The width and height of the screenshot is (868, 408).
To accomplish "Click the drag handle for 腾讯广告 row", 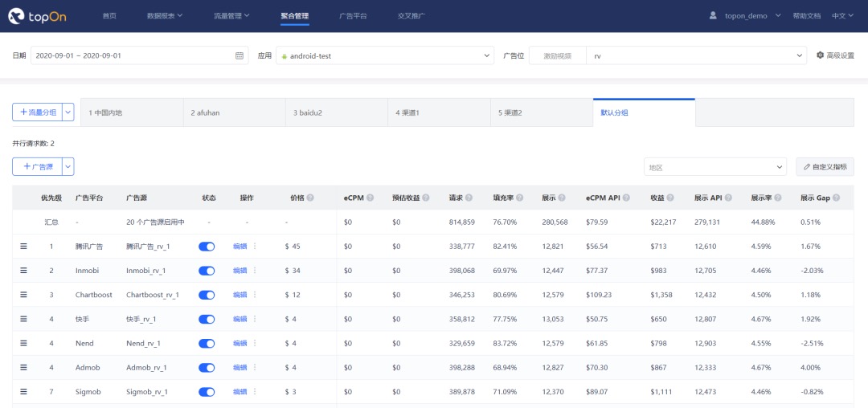I will click(x=23, y=247).
